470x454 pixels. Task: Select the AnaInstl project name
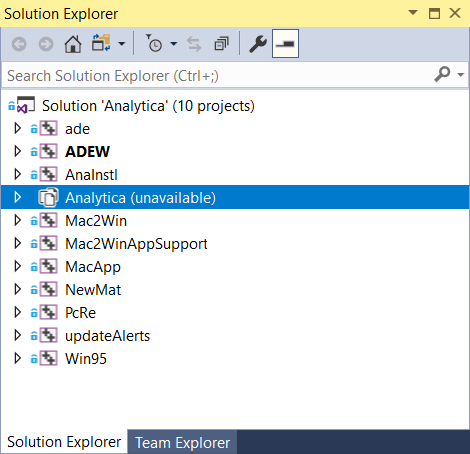tap(91, 175)
